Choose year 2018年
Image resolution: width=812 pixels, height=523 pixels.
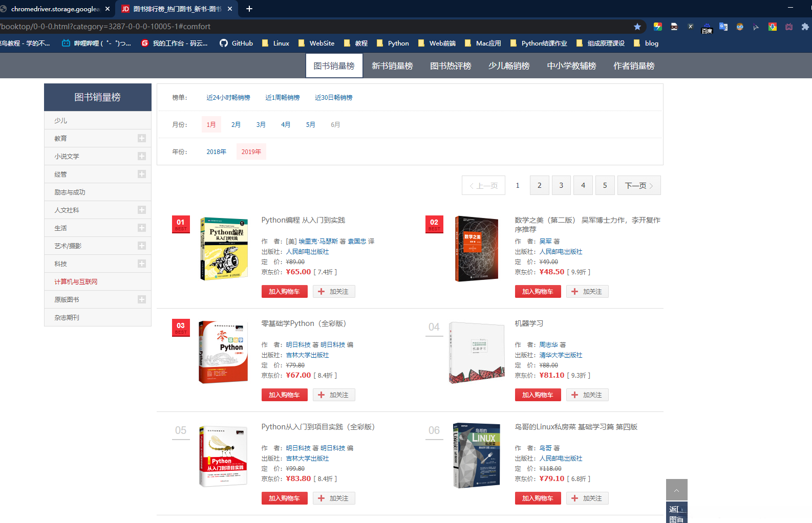(217, 152)
